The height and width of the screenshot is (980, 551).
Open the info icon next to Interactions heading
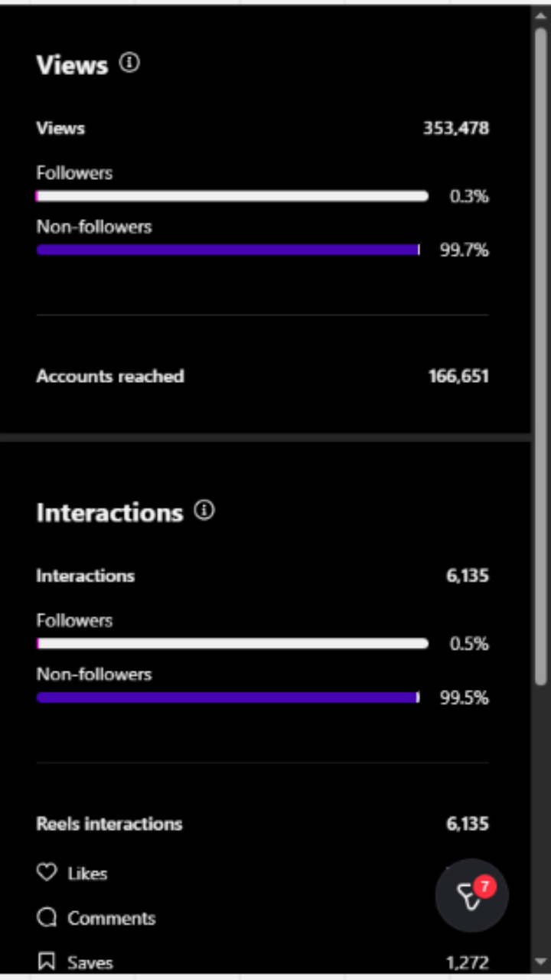[x=204, y=510]
